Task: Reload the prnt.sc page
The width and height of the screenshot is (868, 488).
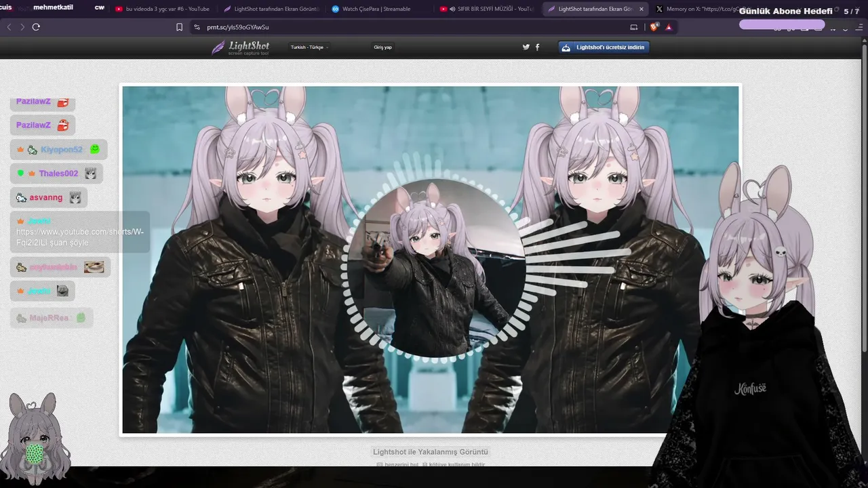Action: click(x=36, y=27)
